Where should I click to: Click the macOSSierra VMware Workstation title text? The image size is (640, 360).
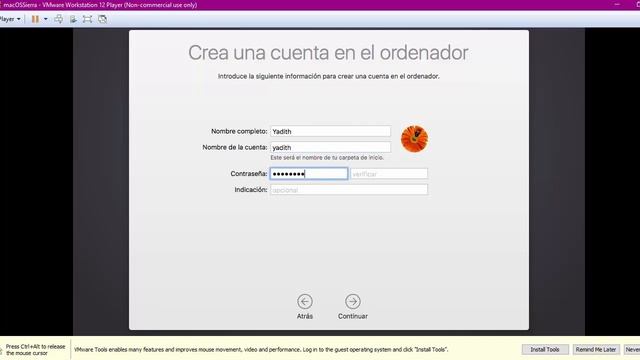tap(100, 5)
